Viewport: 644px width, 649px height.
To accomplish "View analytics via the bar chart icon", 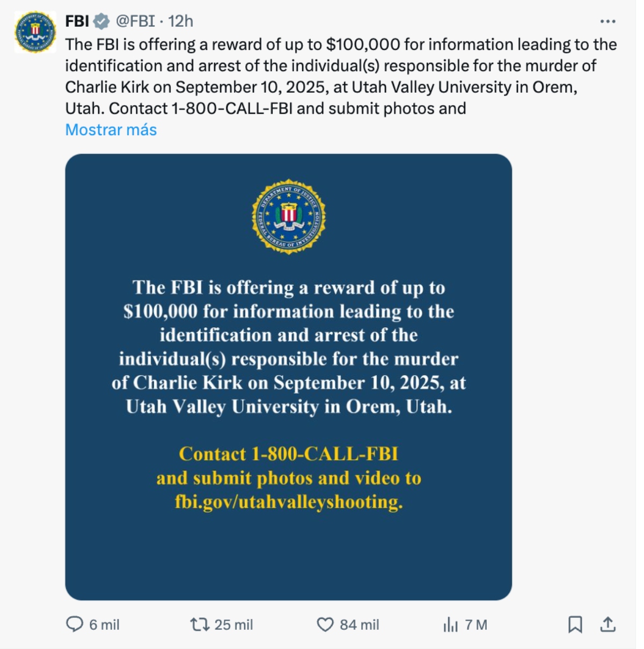I will (x=450, y=624).
